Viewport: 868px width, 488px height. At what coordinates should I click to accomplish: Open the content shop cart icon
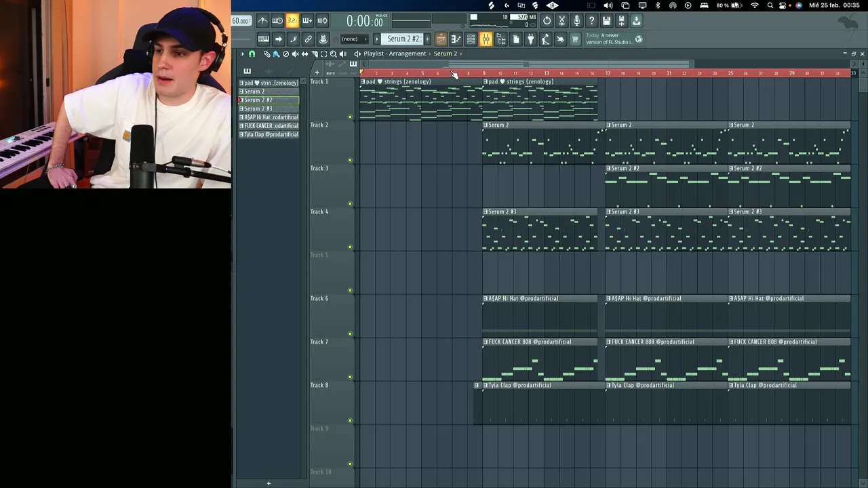tap(574, 39)
